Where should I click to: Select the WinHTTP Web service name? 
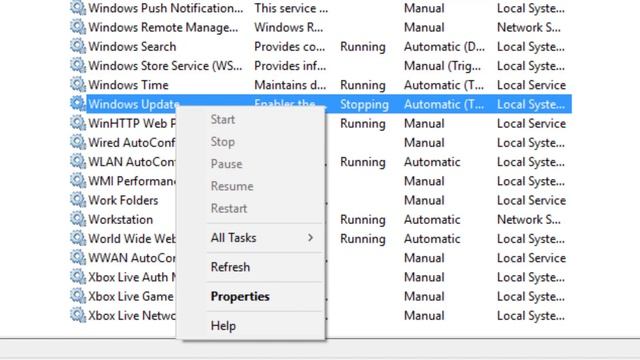pos(132,123)
